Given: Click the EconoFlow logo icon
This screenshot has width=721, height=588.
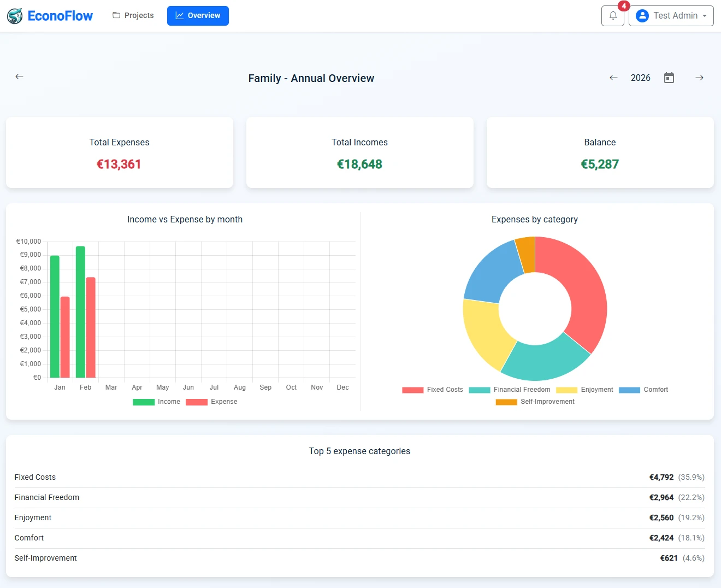Looking at the screenshot, I should 15,16.
